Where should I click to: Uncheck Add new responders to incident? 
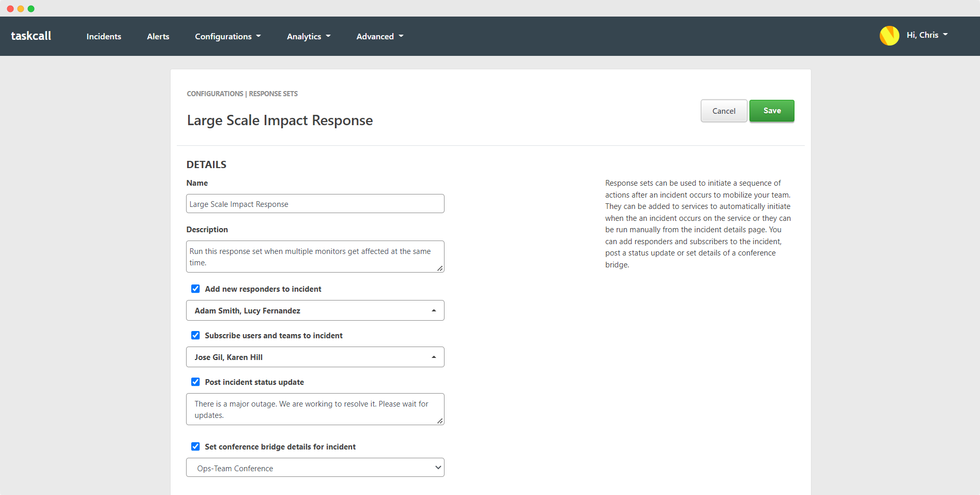pyautogui.click(x=195, y=289)
